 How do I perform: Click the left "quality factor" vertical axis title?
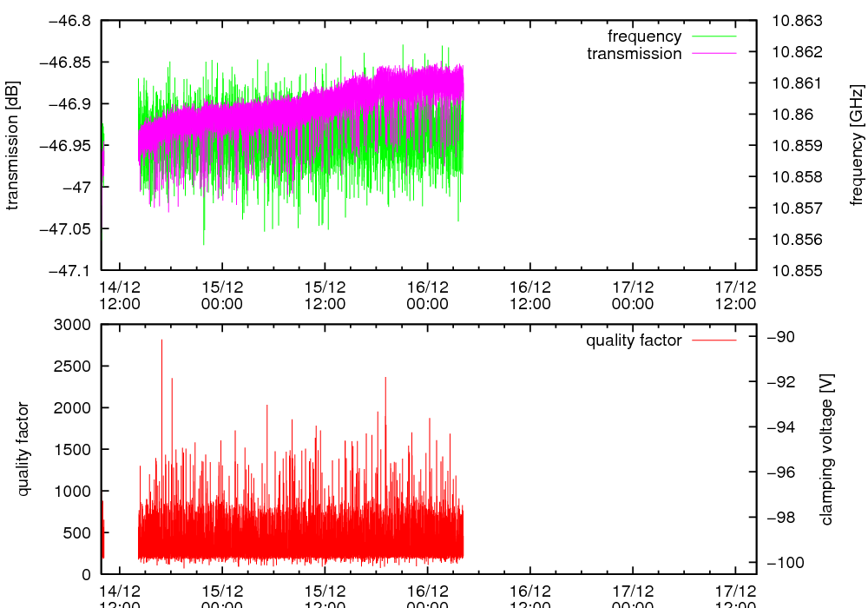[x=23, y=449]
